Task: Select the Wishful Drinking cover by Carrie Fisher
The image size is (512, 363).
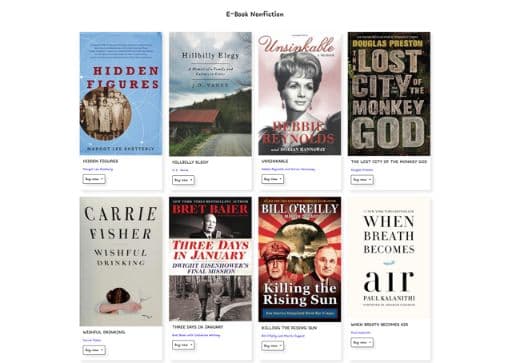Action: pos(121,261)
